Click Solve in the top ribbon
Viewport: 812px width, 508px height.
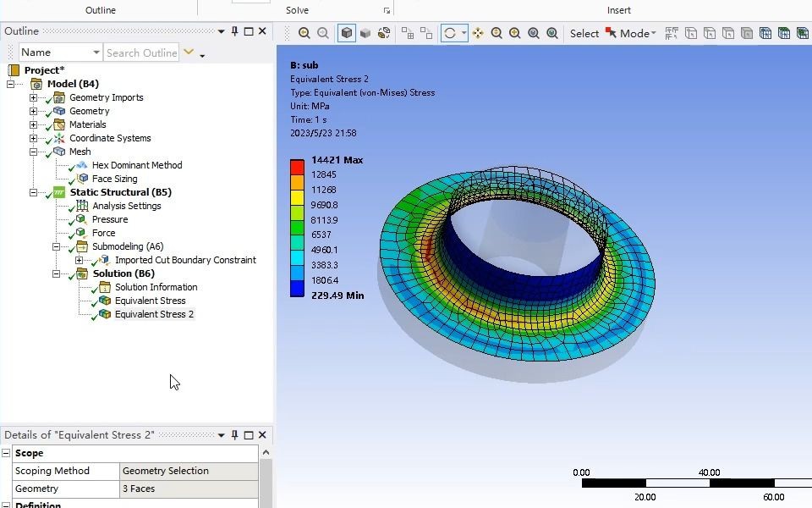297,9
